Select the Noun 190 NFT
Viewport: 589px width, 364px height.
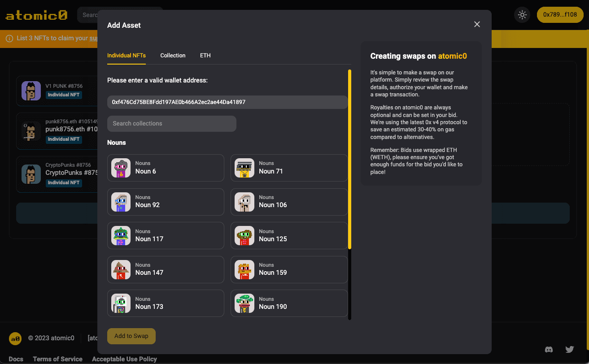pyautogui.click(x=289, y=303)
